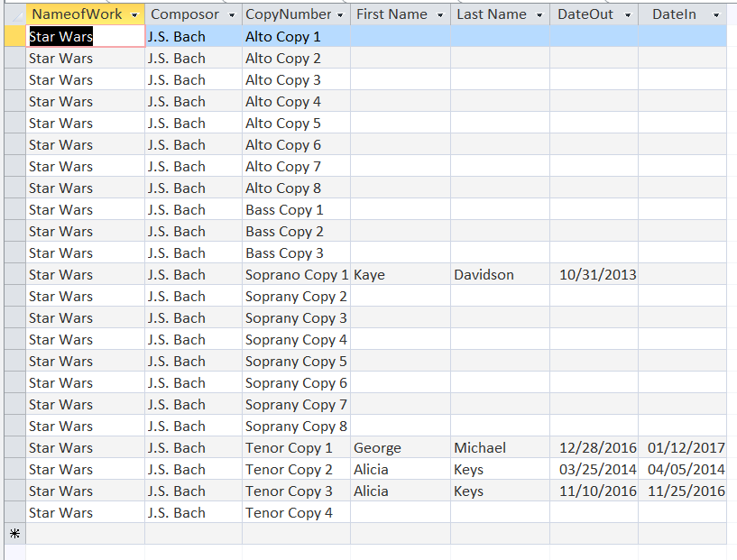Click the Kaye first name cell
737x560 pixels.
(x=401, y=274)
